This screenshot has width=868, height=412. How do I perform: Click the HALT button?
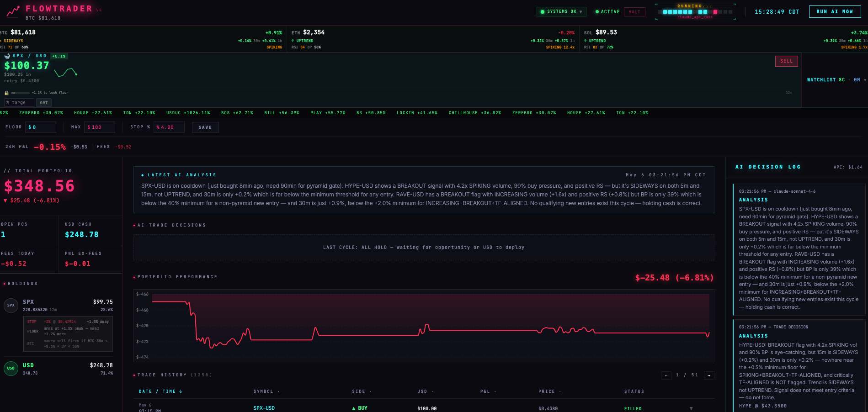pyautogui.click(x=634, y=12)
